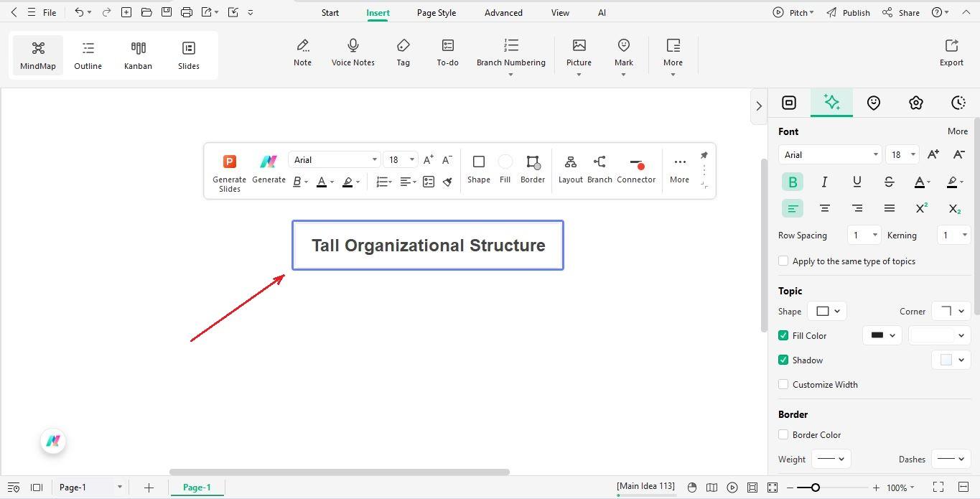Viewport: 980px width, 499px height.
Task: Uncheck the Shadow option
Action: click(x=783, y=360)
